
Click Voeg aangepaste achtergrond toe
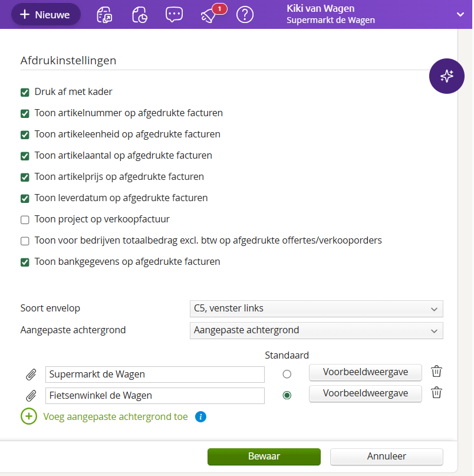116,417
